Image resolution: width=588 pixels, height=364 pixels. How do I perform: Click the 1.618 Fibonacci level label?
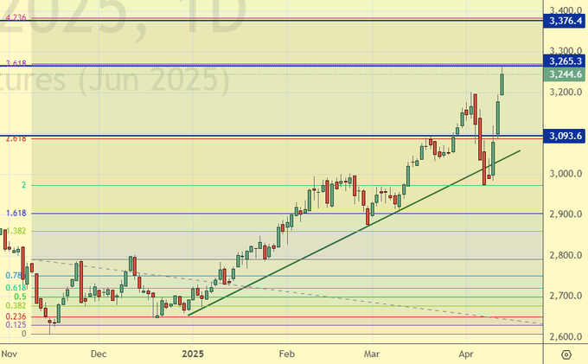click(15, 212)
